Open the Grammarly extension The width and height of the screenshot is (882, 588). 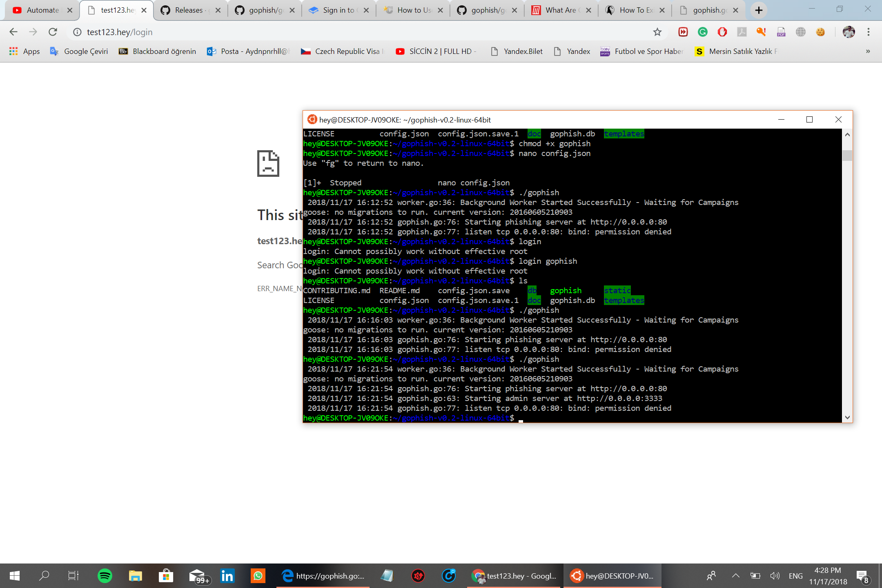click(703, 32)
